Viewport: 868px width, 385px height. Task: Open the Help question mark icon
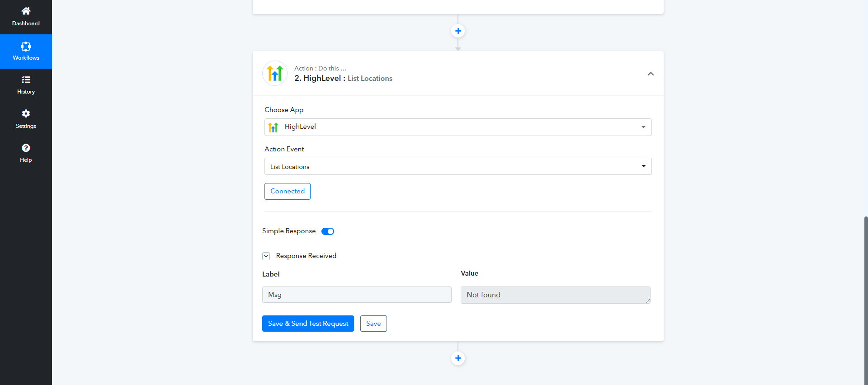click(26, 148)
